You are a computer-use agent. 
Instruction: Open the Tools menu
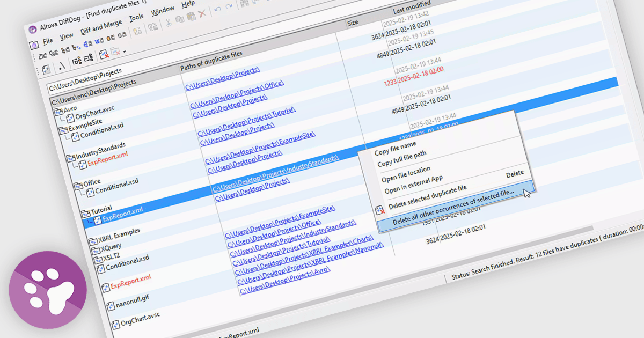pos(136,18)
